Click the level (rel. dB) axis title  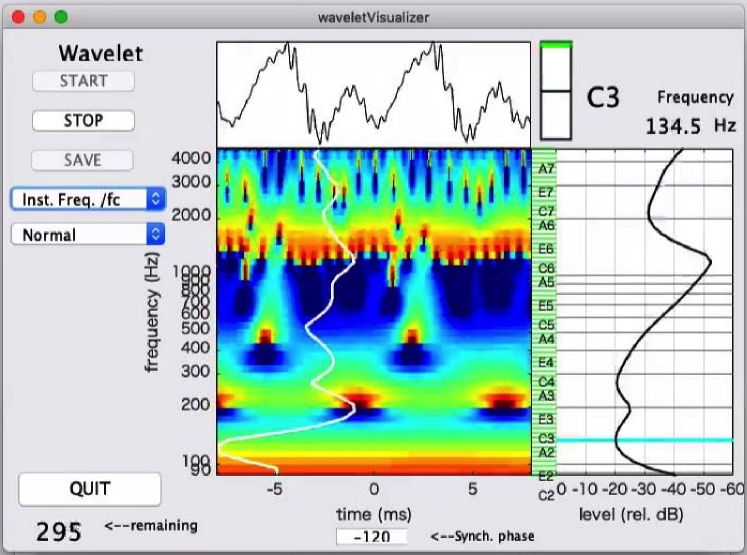click(631, 515)
